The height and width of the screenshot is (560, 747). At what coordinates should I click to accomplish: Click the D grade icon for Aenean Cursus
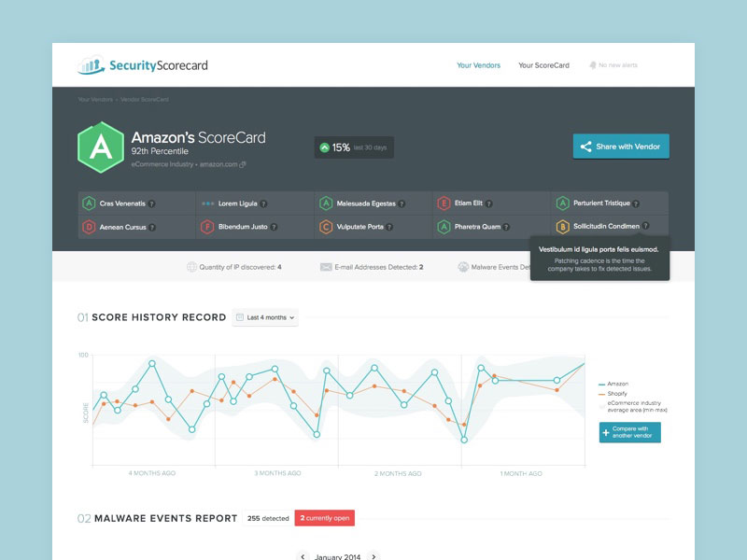pos(89,227)
